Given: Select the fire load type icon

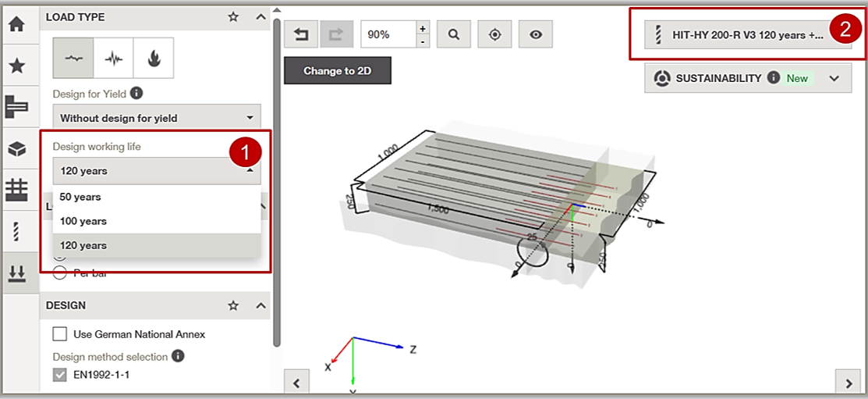Looking at the screenshot, I should [x=154, y=58].
